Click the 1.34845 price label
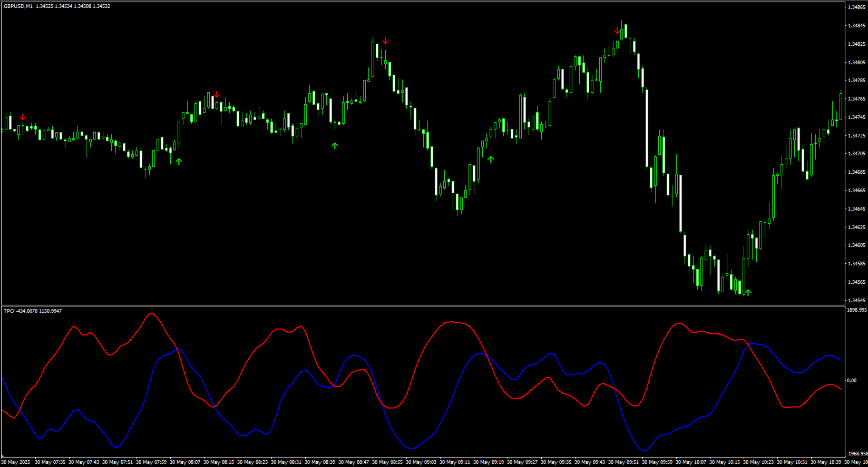Screen dimensions: 868x467 (856, 26)
